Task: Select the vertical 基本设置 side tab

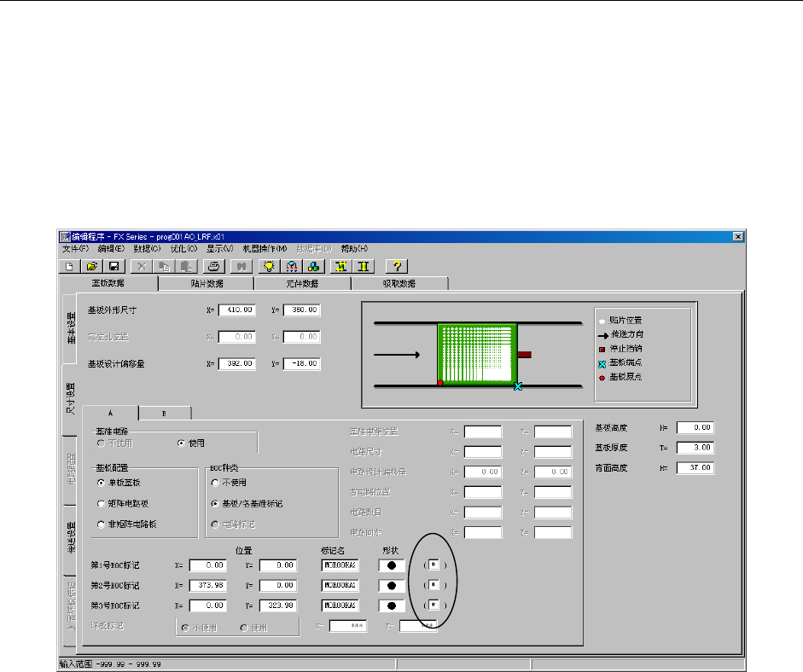Action: pos(70,327)
